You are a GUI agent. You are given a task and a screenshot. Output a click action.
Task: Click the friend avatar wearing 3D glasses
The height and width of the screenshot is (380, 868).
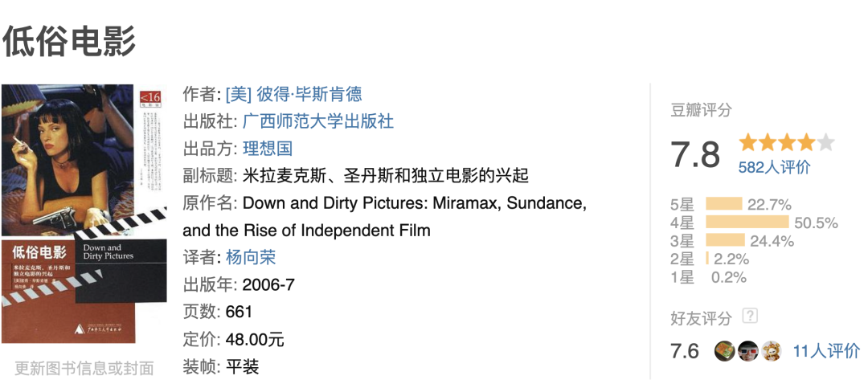click(748, 351)
